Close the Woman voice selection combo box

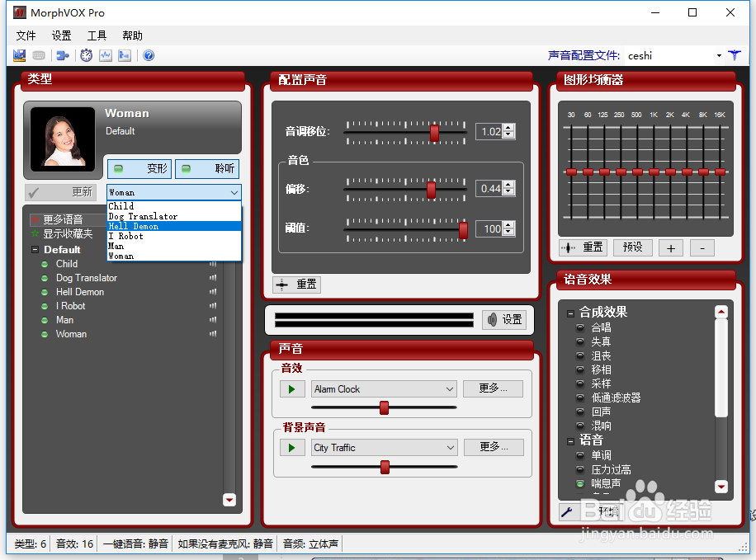click(x=234, y=192)
